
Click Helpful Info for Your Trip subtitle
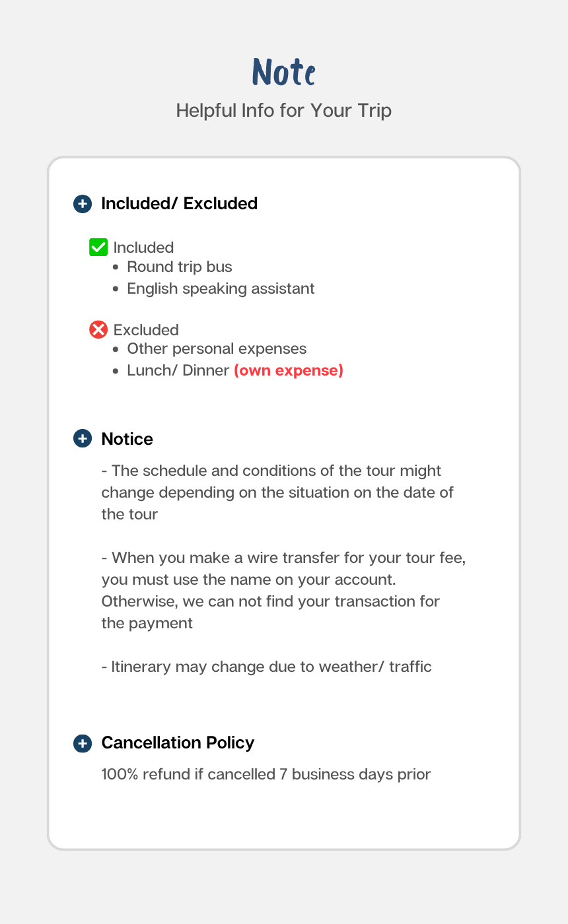coord(284,110)
